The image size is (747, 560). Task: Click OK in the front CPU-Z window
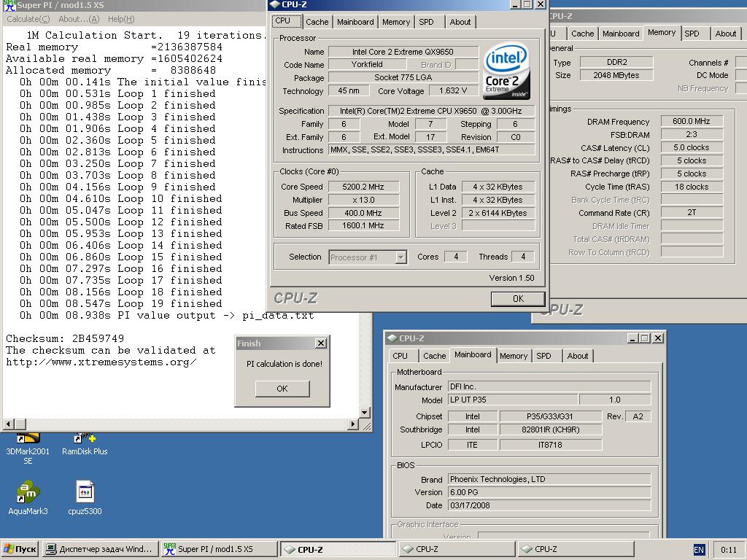518,298
